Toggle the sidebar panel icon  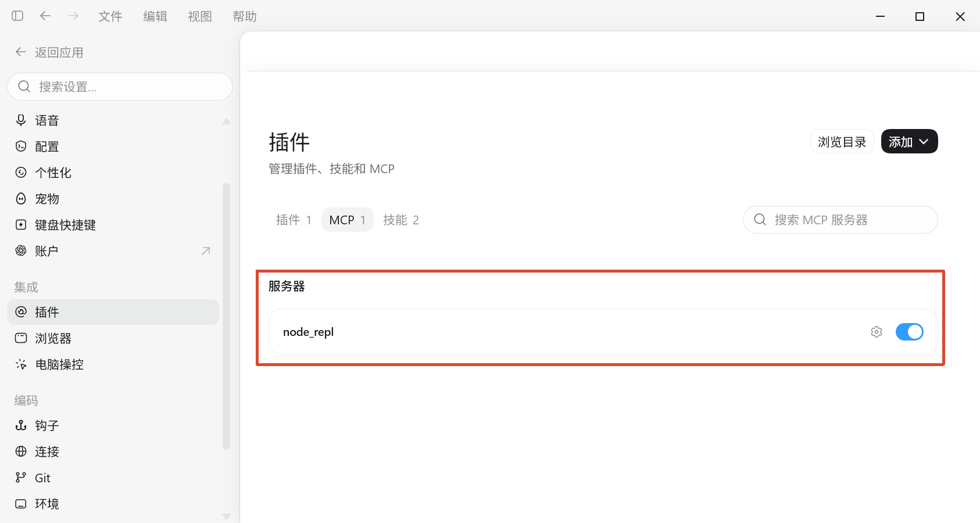click(17, 16)
